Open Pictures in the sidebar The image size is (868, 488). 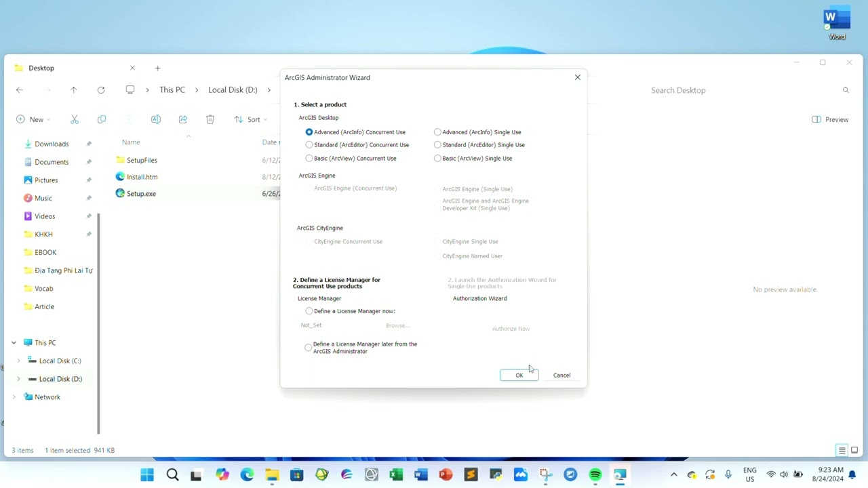(x=46, y=180)
